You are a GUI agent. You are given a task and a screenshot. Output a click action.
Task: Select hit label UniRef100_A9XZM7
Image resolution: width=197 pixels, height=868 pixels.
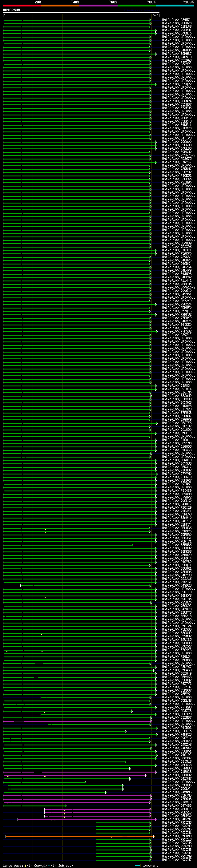click(176, 860)
